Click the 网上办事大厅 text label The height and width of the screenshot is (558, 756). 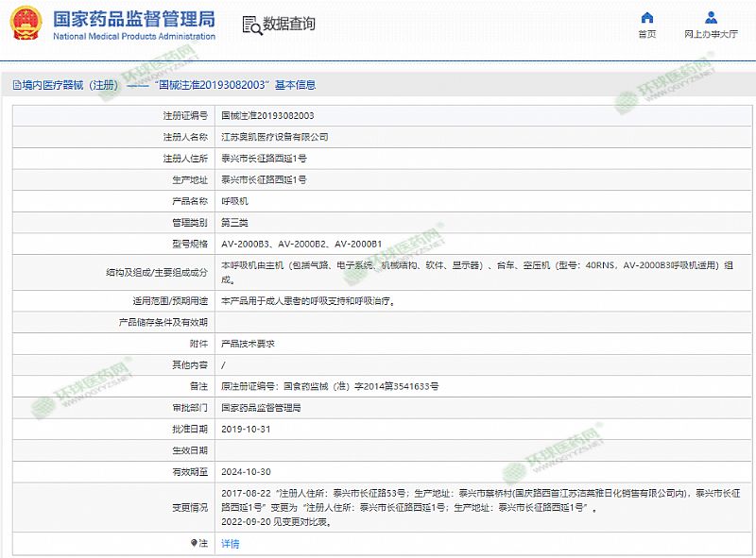tap(711, 35)
